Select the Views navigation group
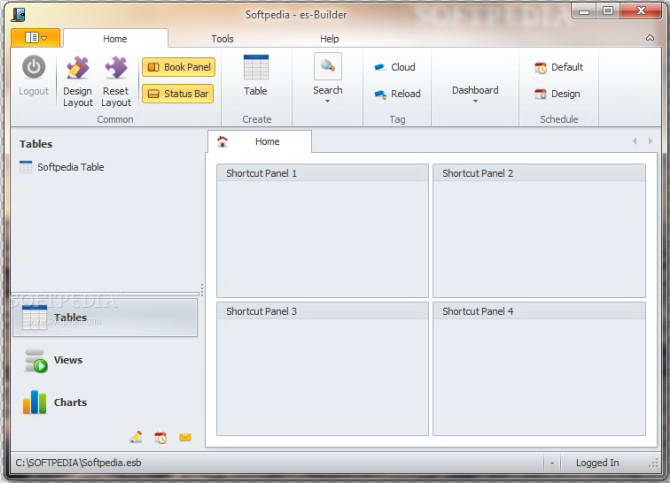 pos(105,360)
